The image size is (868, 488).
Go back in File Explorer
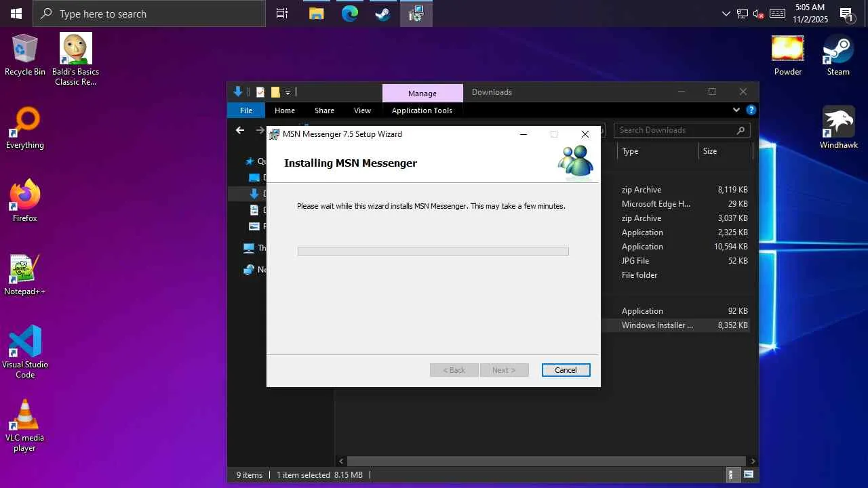click(239, 130)
